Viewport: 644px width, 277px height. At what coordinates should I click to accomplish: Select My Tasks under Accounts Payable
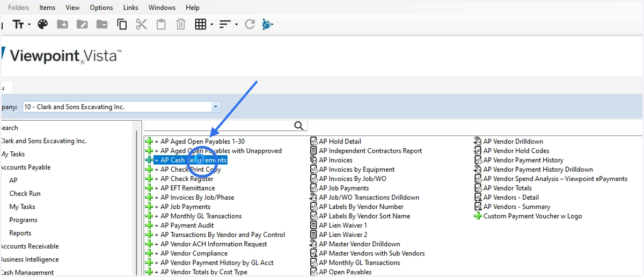(22, 207)
